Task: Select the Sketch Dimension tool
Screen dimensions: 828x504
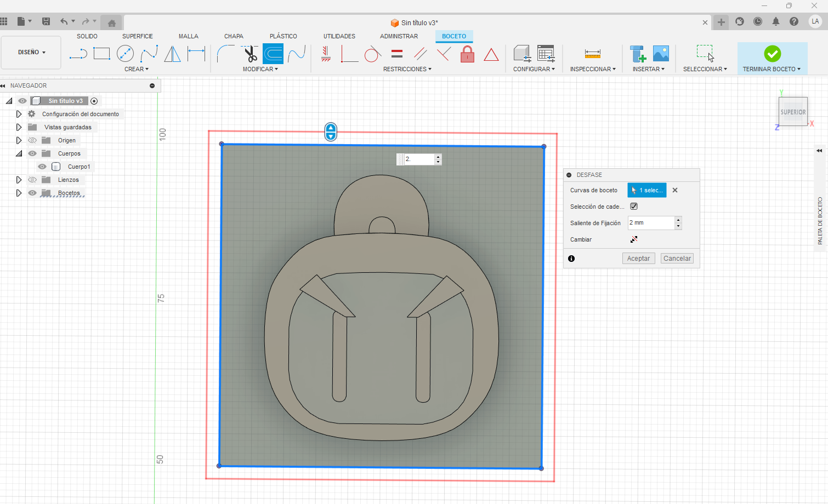Action: pyautogui.click(x=196, y=54)
